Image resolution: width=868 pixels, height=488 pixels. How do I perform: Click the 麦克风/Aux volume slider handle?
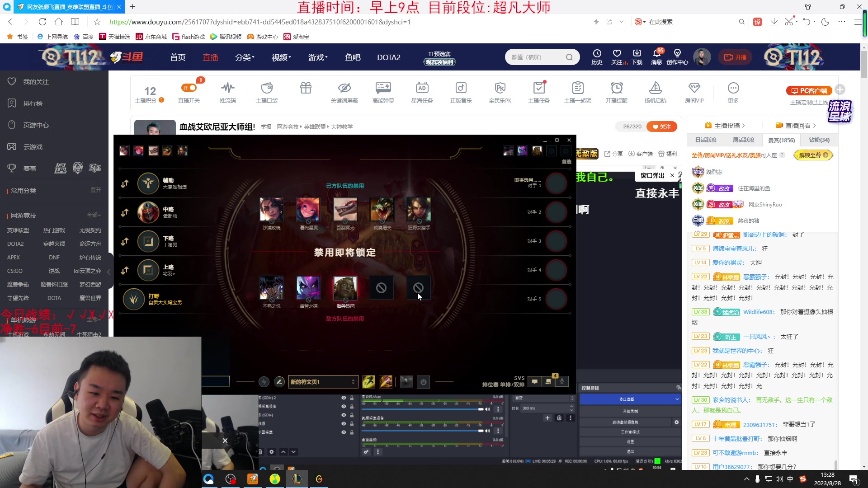(x=481, y=409)
